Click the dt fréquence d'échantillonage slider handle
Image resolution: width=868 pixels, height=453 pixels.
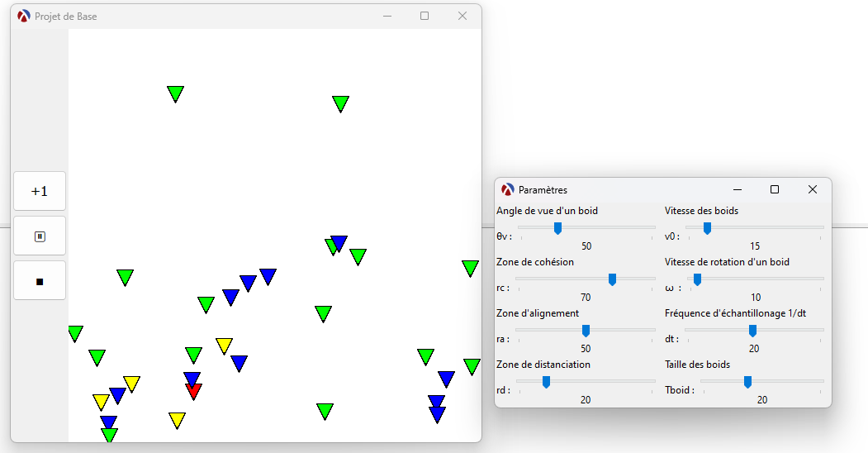pyautogui.click(x=752, y=331)
